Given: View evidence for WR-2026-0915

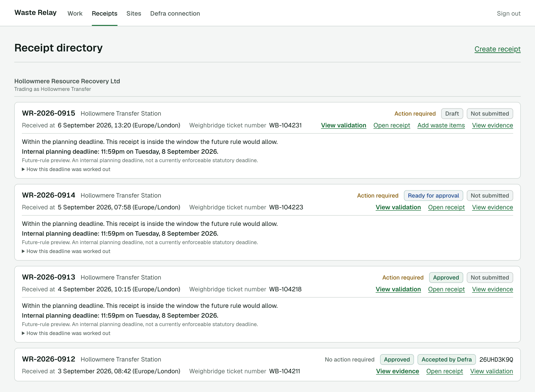Looking at the screenshot, I should coord(492,125).
